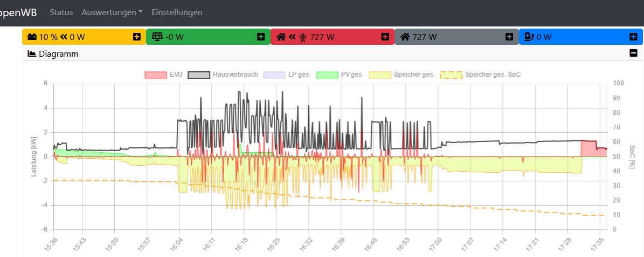The image size is (644, 257).
Task: Click the power pylon icon in red card
Action: click(303, 37)
